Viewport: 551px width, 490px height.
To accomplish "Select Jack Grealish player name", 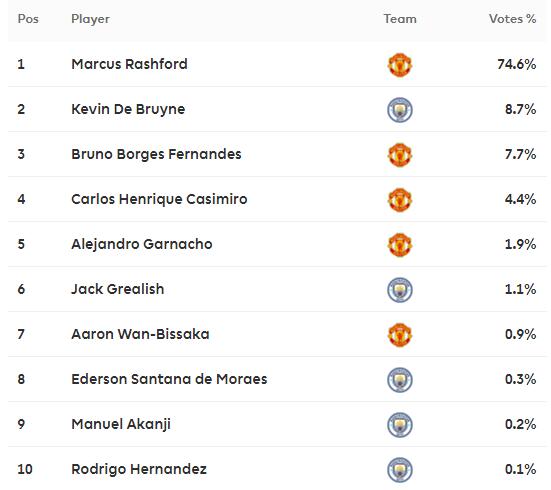I will [118, 289].
